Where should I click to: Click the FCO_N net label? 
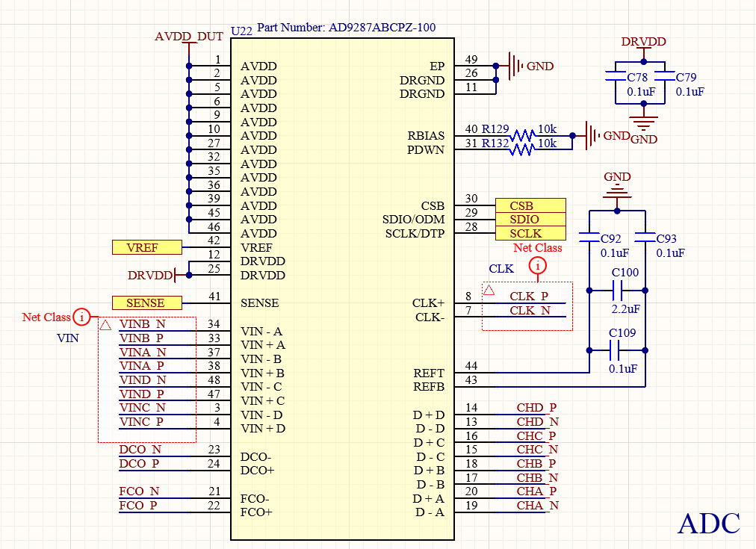pyautogui.click(x=139, y=491)
